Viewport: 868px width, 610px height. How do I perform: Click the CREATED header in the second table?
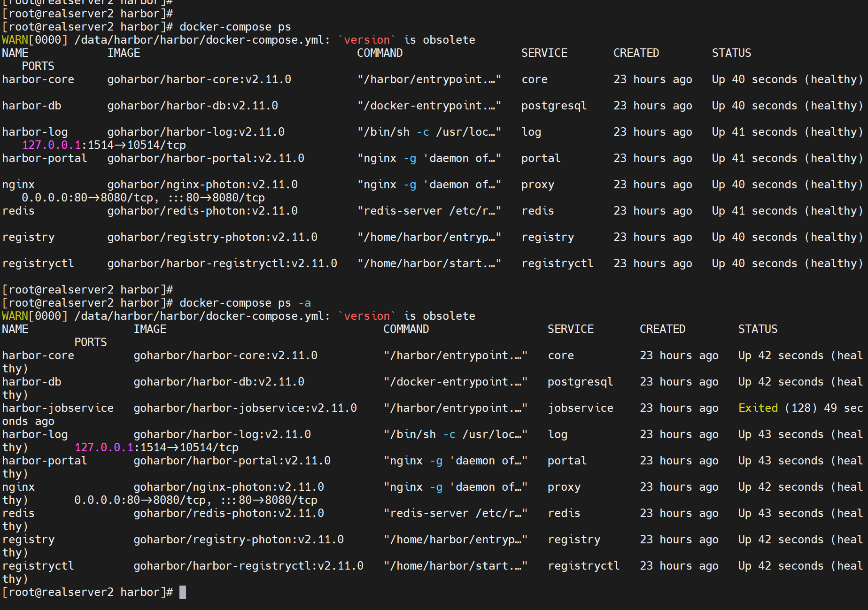click(x=662, y=329)
